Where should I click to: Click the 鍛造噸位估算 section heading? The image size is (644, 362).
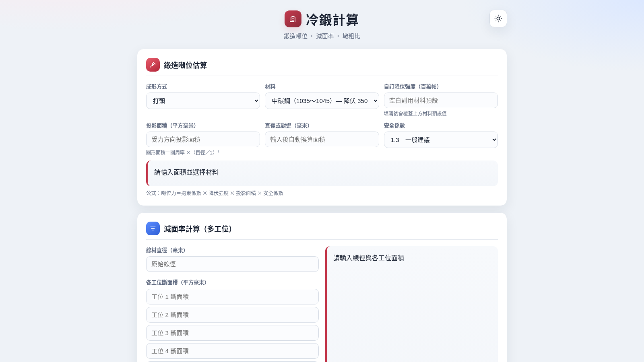click(x=185, y=65)
